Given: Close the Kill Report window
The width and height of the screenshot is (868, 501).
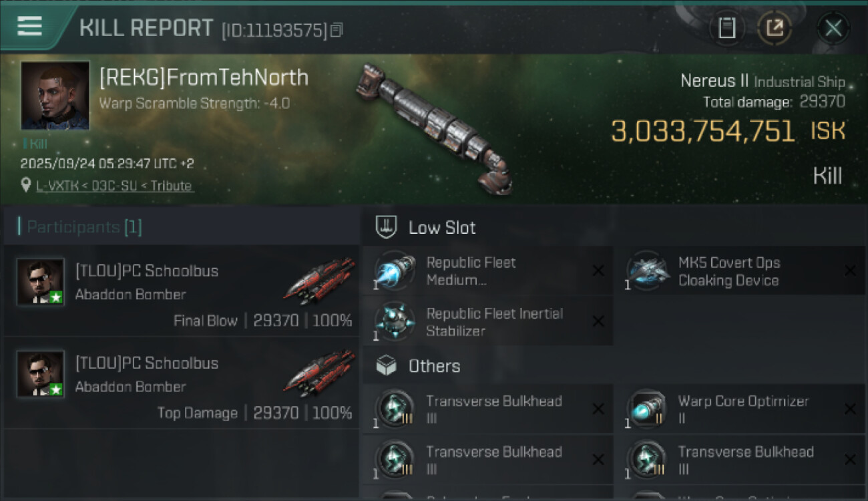Looking at the screenshot, I should pos(833,28).
